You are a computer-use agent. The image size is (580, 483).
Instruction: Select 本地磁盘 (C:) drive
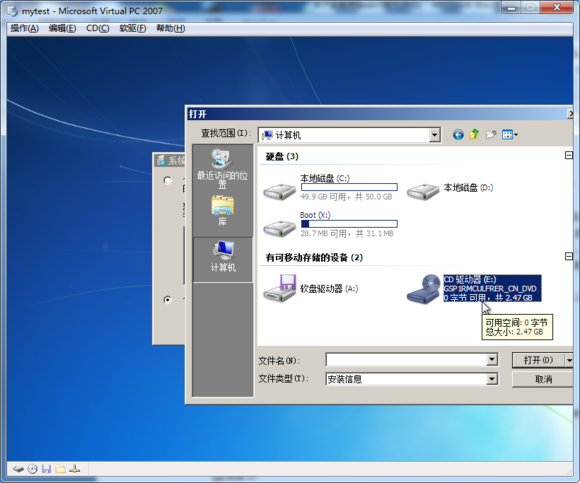pos(330,188)
